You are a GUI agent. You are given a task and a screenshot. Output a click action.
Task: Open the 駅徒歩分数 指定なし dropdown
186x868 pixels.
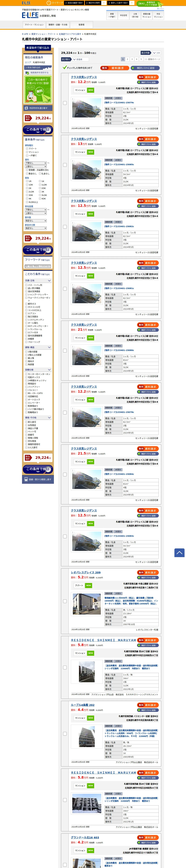36,228
